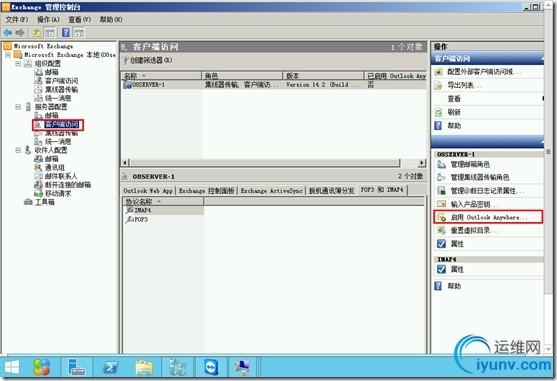Click the 输入产品密钥 action icon
557x381 pixels.
tap(441, 204)
